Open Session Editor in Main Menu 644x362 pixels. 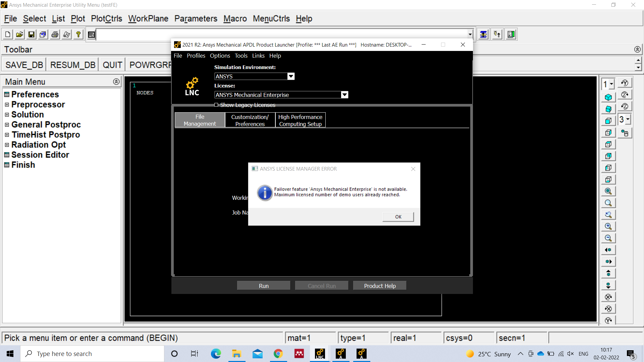[x=40, y=155]
